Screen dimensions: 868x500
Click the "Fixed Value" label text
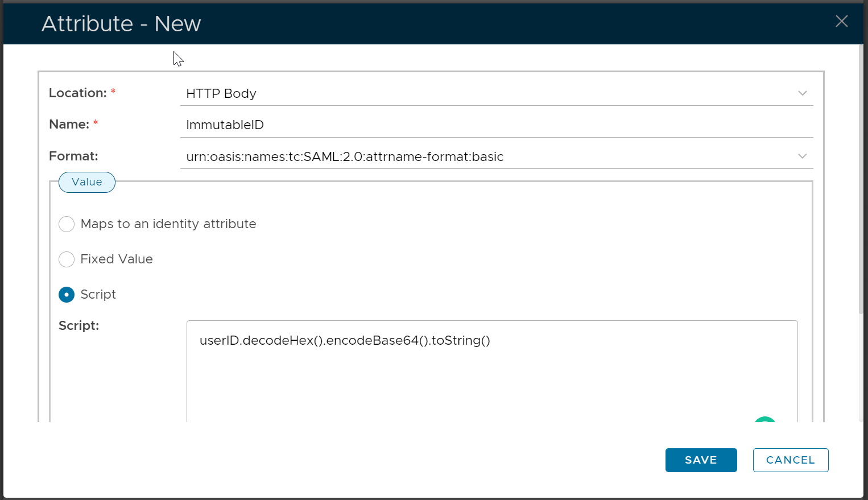(117, 259)
